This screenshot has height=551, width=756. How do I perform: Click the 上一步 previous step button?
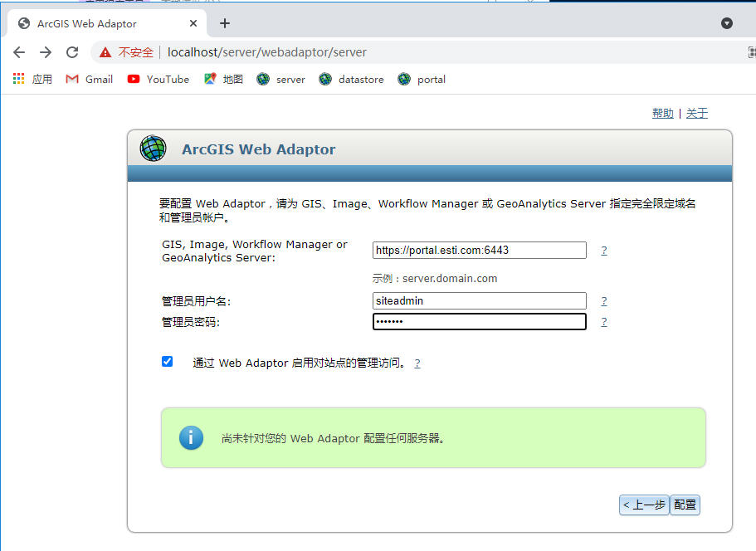(644, 505)
